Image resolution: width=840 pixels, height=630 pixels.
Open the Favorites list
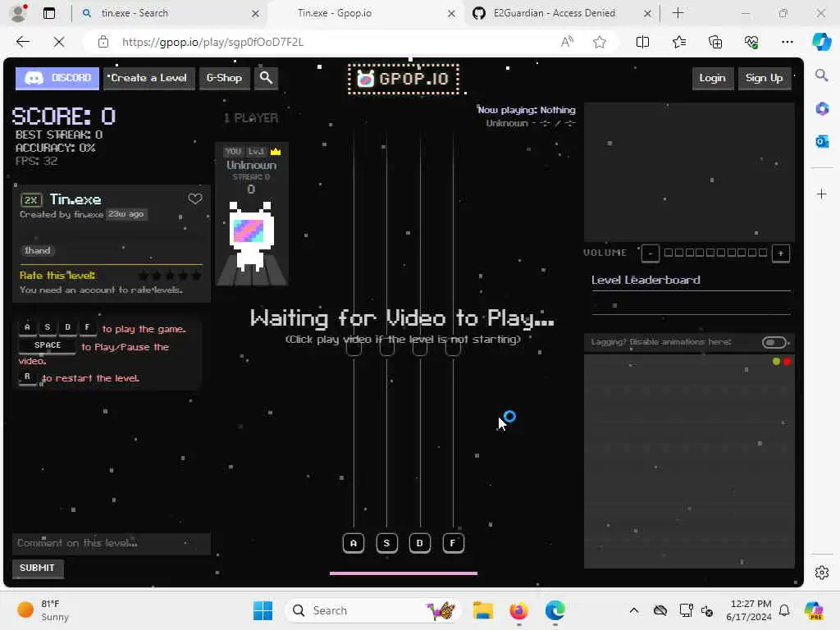point(679,42)
